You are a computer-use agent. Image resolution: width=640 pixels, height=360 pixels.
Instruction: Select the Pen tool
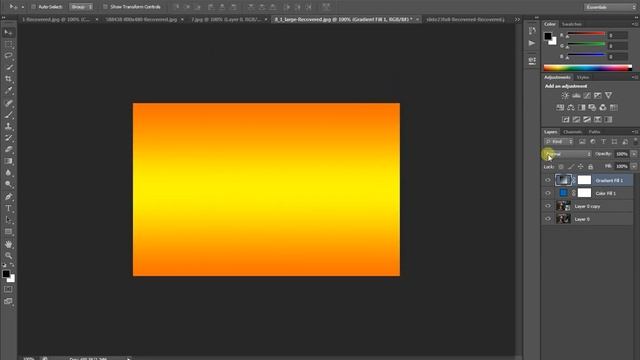[x=9, y=196]
